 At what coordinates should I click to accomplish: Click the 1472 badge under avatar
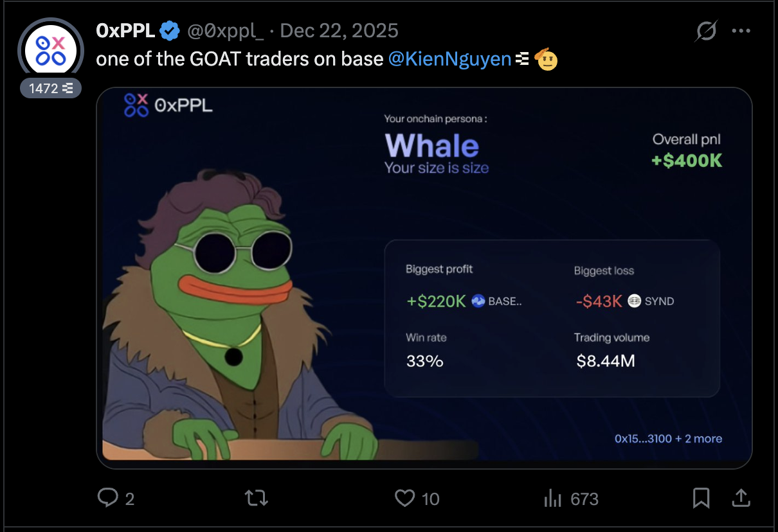coord(51,89)
